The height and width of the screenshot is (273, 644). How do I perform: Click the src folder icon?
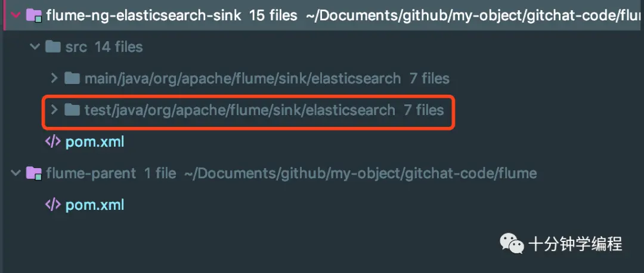point(53,46)
